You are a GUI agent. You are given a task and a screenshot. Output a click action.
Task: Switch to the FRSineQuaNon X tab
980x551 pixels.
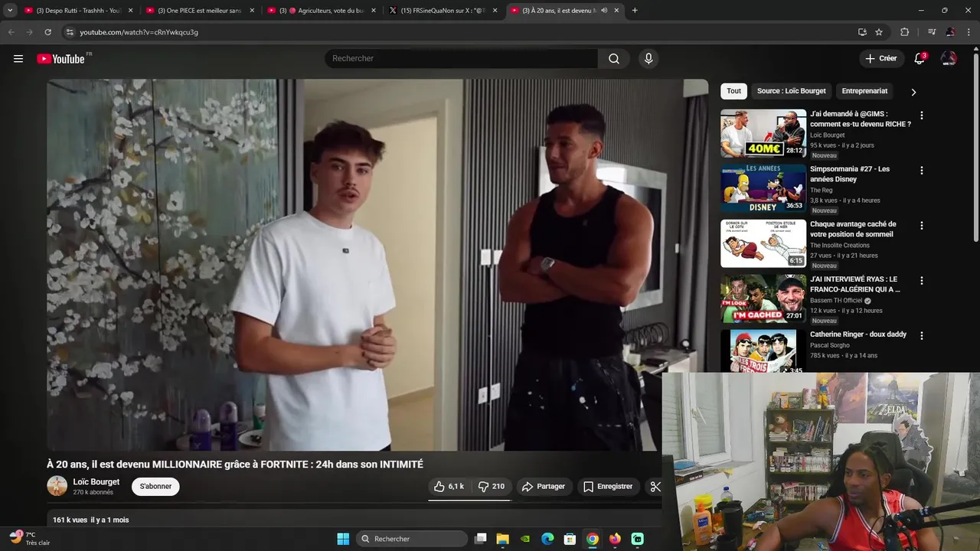click(x=444, y=11)
